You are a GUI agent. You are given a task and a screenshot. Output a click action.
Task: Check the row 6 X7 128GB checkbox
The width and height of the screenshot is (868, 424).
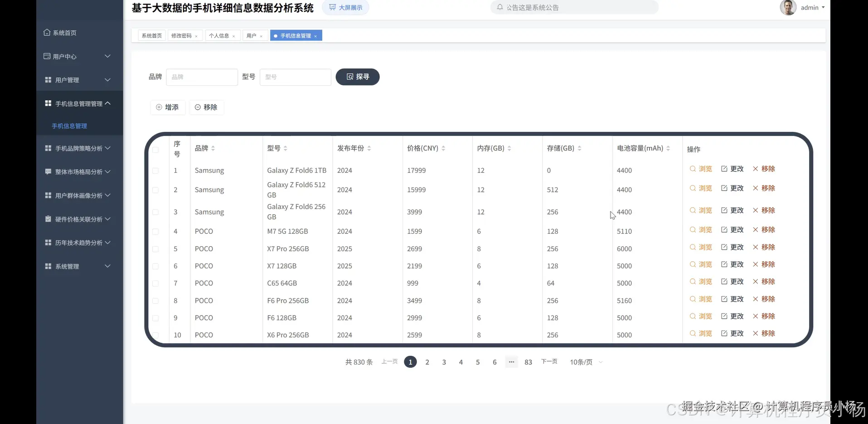click(x=155, y=266)
